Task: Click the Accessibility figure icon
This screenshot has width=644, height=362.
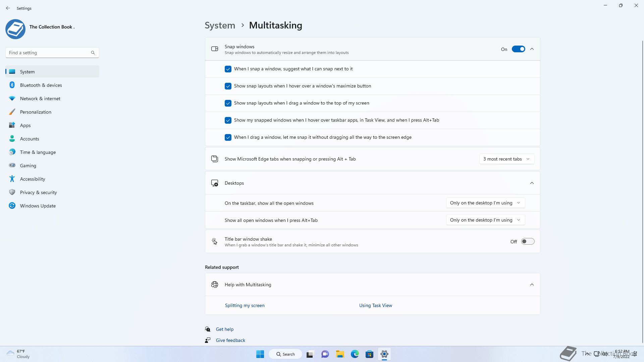Action: [x=12, y=179]
